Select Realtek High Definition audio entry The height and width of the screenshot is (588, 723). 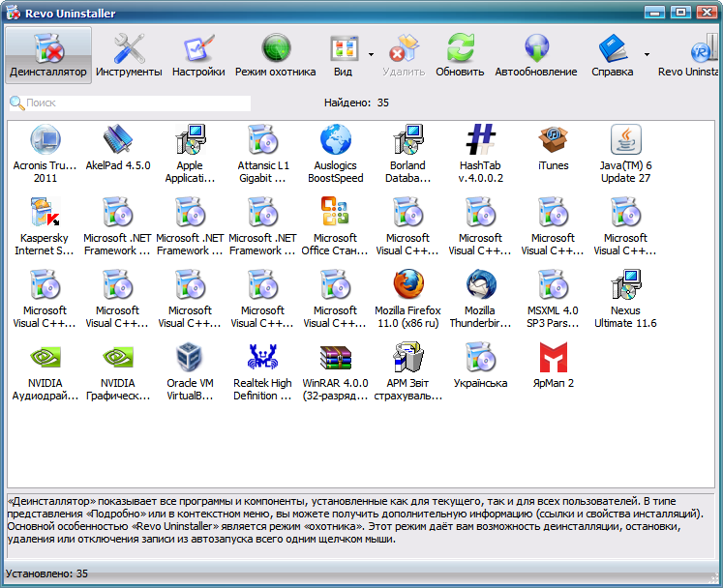coord(263,371)
